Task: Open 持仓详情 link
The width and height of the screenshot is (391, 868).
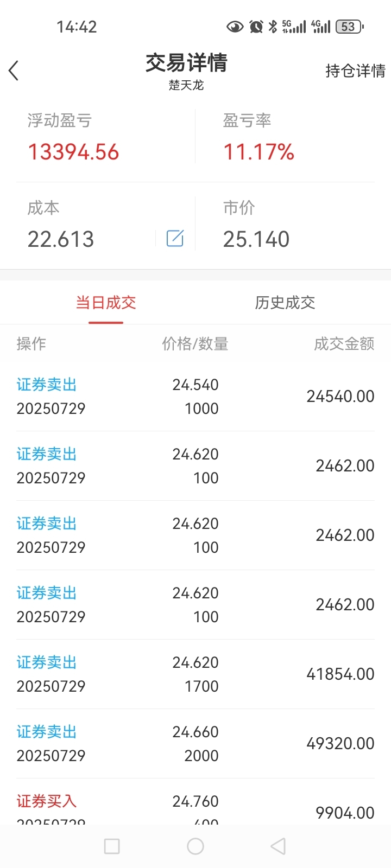Action: point(356,71)
